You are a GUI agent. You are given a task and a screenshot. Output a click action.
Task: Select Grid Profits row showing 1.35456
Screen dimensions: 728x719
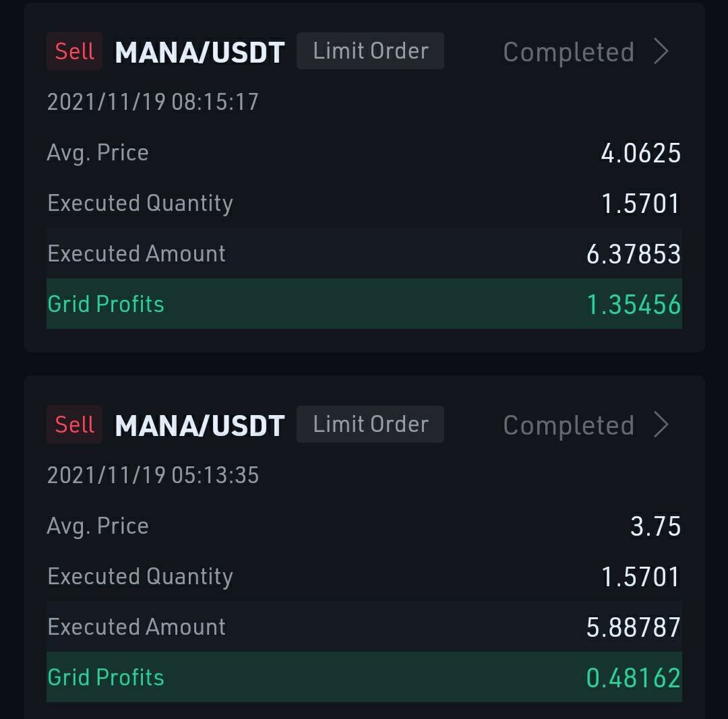point(364,304)
